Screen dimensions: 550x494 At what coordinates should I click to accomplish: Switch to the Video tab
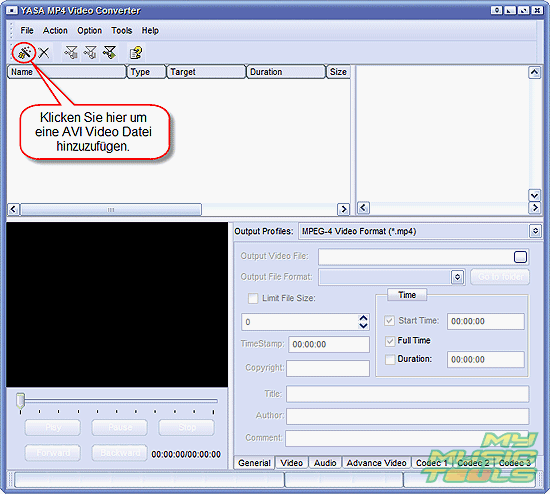291,463
